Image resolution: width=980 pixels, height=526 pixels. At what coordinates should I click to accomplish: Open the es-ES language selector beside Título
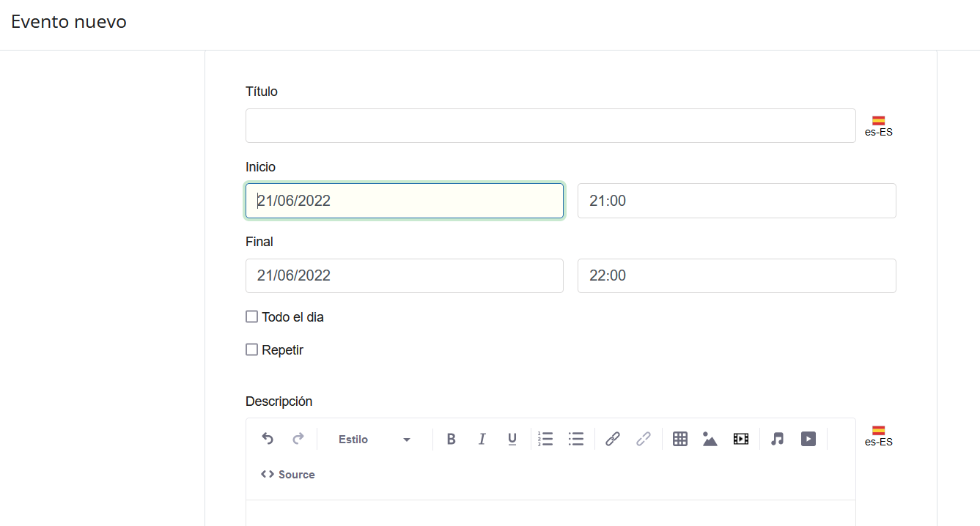tap(878, 126)
